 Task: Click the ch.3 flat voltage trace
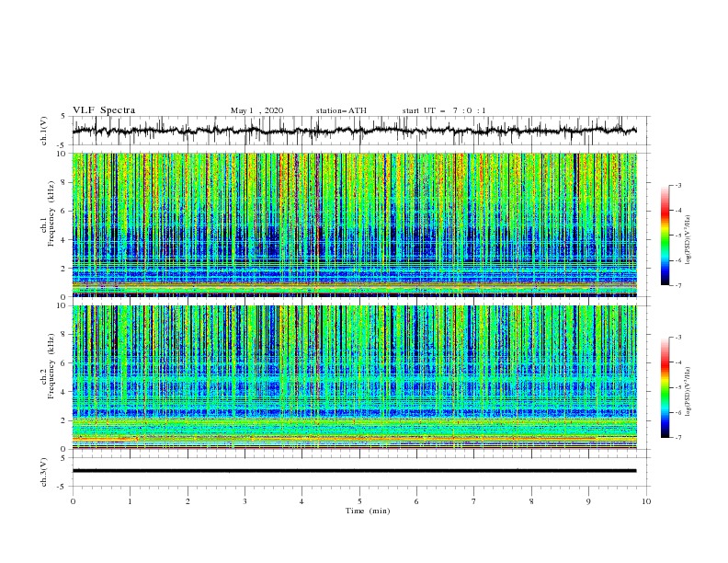(354, 471)
